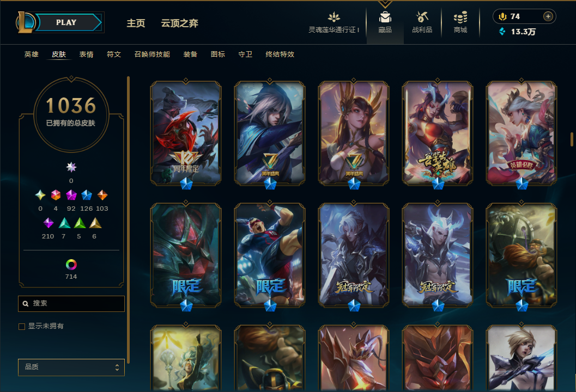This screenshot has height=392, width=576.
Task: Click the blue gem with count 126
Action: pos(86,195)
